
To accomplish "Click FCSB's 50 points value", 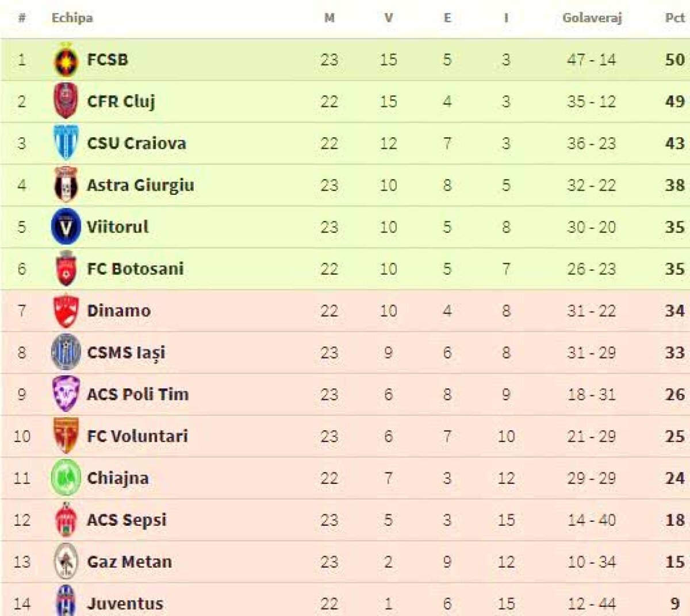I will click(674, 60).
